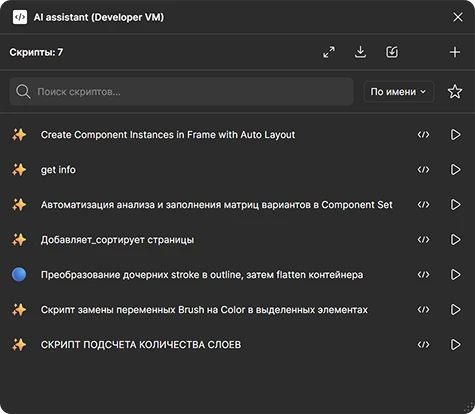Select 'Скрипт замены переменных Brush на Color' name

[204, 310]
